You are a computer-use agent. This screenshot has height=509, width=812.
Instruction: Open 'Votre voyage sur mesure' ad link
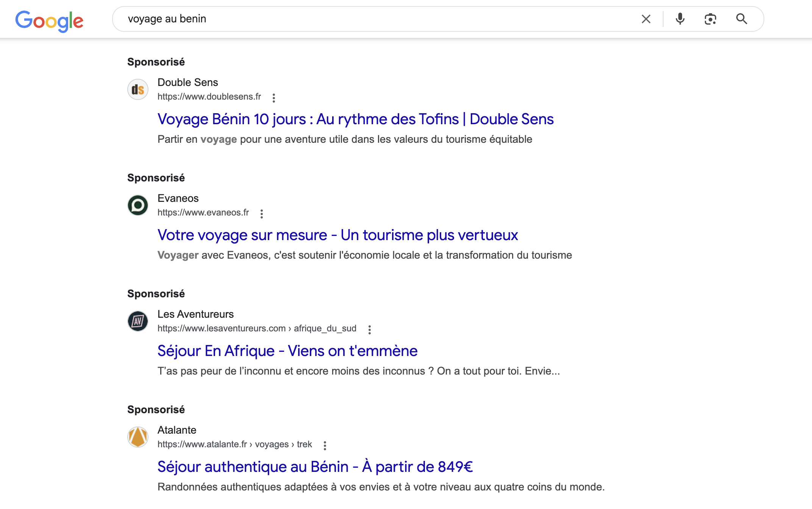click(338, 235)
